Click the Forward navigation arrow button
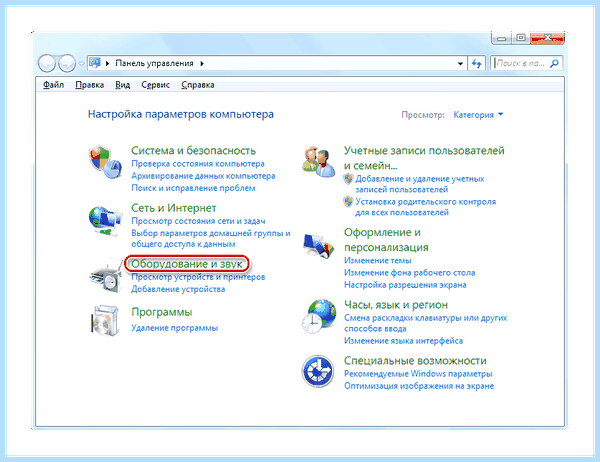The height and width of the screenshot is (462, 600). (x=67, y=63)
